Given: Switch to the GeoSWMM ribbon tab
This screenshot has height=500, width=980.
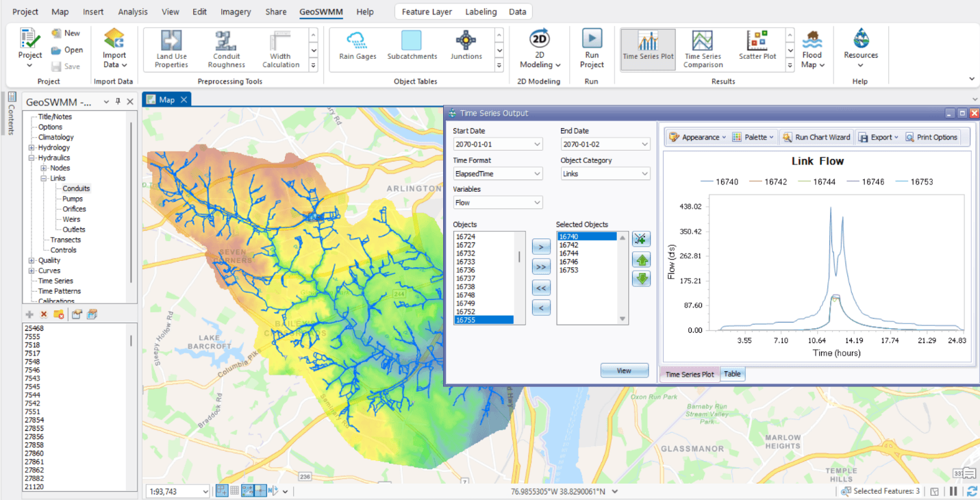Looking at the screenshot, I should 320,12.
